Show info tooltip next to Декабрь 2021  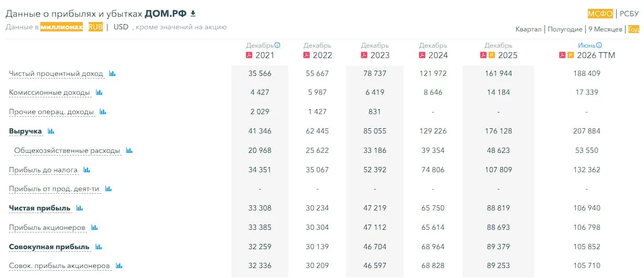click(277, 45)
